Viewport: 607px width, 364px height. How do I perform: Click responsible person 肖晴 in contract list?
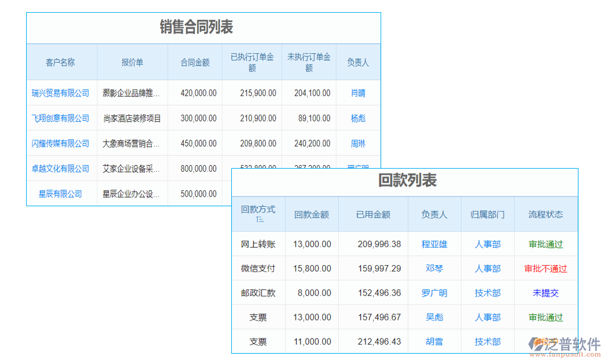coord(358,93)
